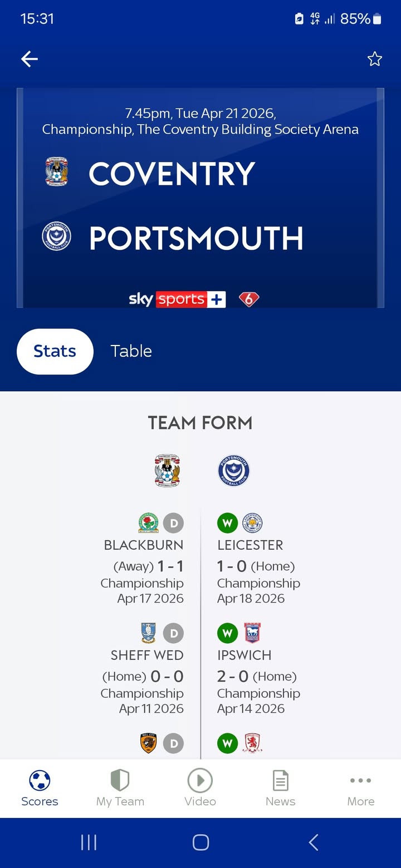Tap the Ipswich crest in team form
The height and width of the screenshot is (868, 401).
tap(252, 633)
